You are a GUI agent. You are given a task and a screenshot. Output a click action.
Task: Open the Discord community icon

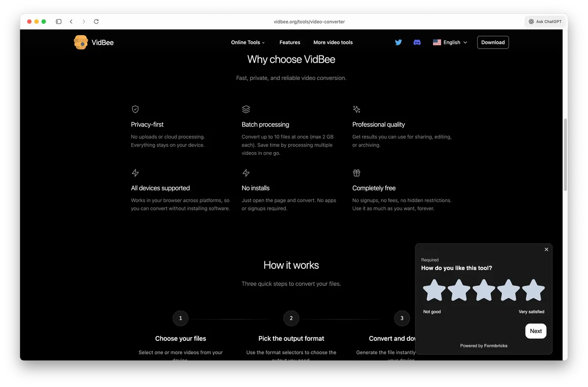(416, 42)
